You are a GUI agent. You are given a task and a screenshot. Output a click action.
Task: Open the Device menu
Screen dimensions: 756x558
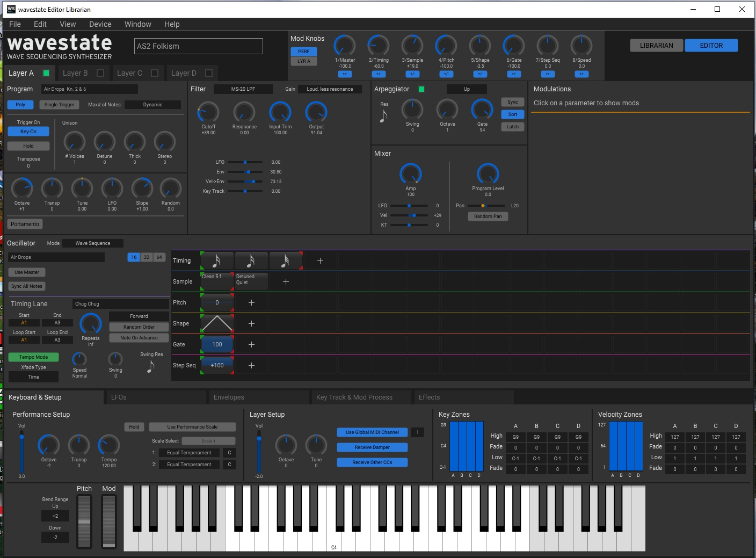(100, 24)
